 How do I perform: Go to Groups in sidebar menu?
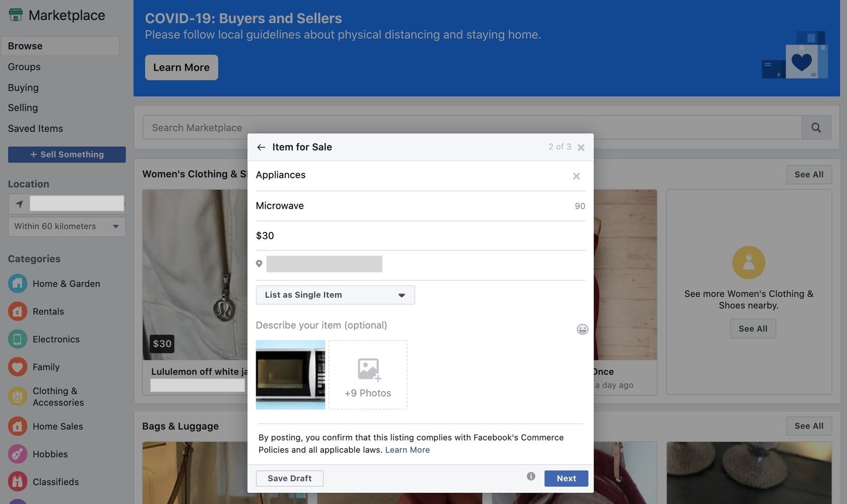[24, 67]
